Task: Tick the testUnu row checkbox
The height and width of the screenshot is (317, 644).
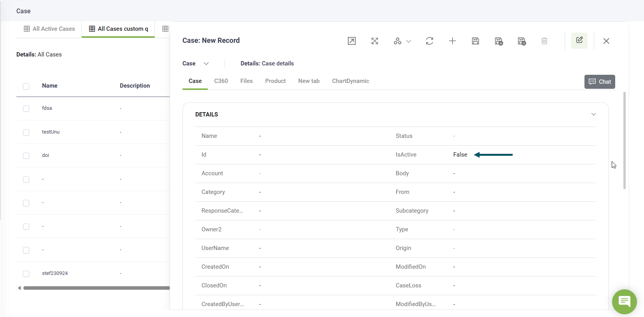Action: 26,132
